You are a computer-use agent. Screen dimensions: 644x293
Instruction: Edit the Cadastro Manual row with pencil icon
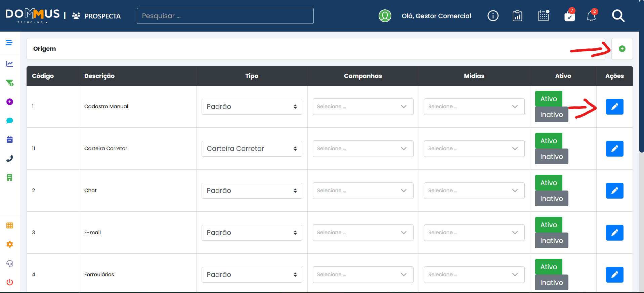tap(614, 107)
